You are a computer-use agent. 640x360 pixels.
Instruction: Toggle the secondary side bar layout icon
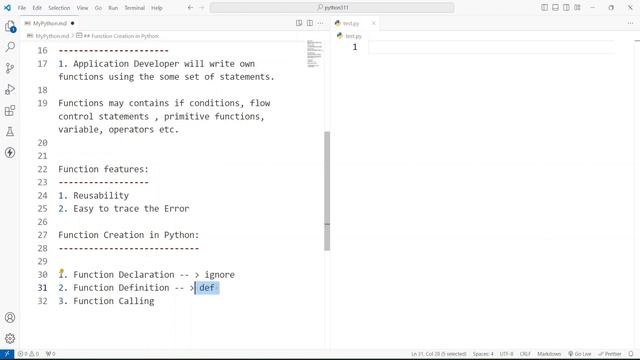(x=566, y=7)
